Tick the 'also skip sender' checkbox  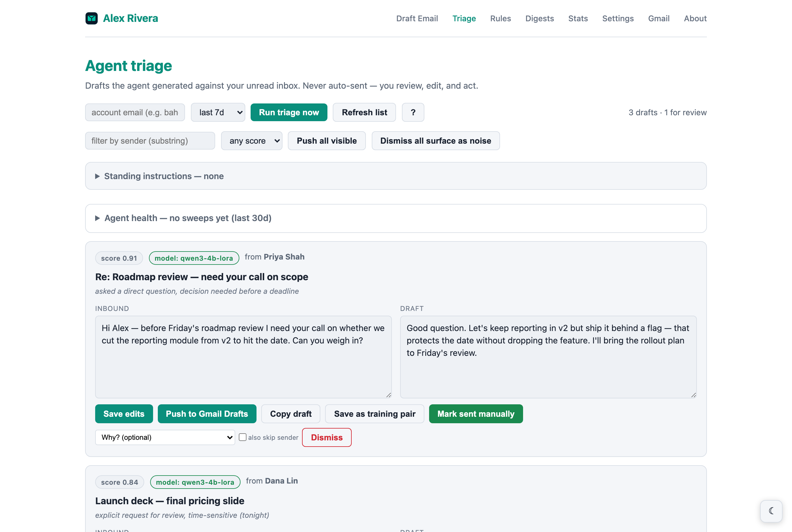[x=243, y=437]
